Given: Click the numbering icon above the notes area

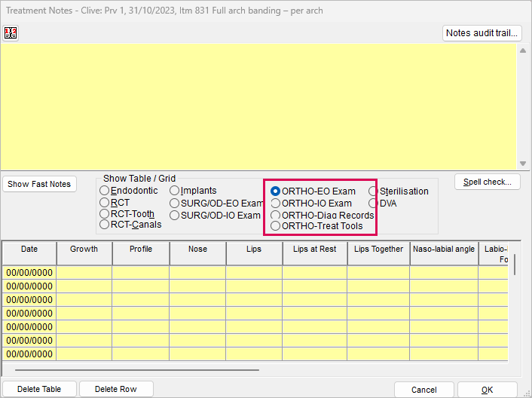Looking at the screenshot, I should click(x=11, y=32).
